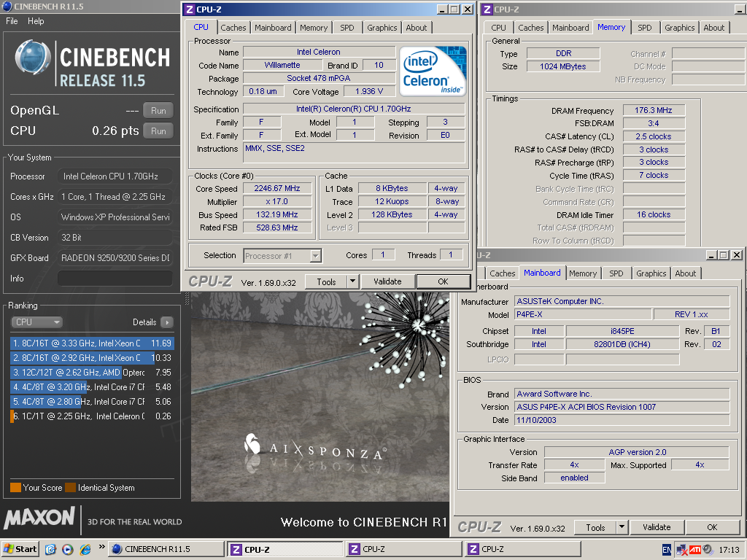747x560 pixels.
Task: Click the second CPU-Z taskbar button
Action: 403,549
